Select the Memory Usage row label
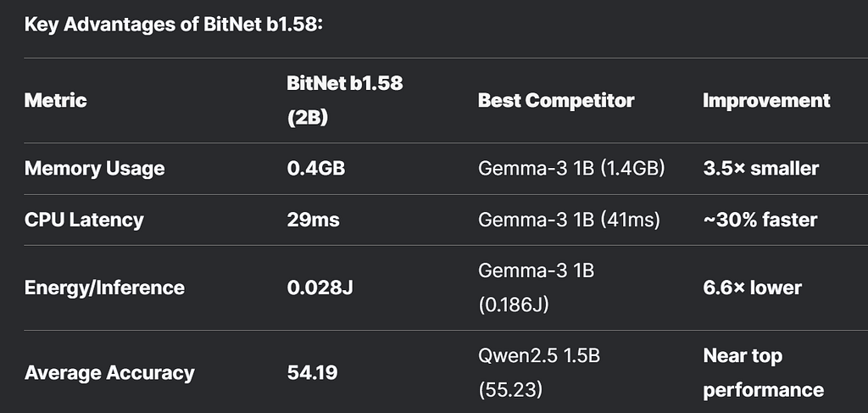This screenshot has height=413, width=868. [x=95, y=168]
